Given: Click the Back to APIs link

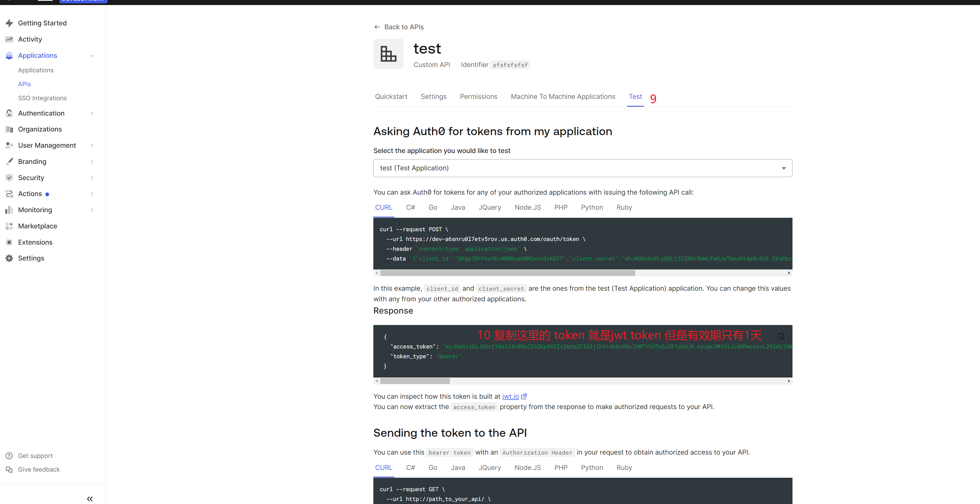Looking at the screenshot, I should (404, 27).
